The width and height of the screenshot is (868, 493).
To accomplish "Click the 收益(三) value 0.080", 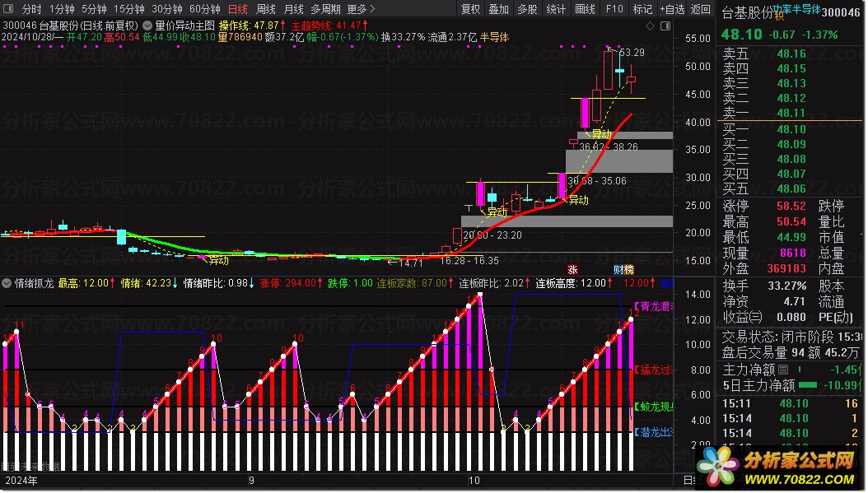I will tap(791, 317).
